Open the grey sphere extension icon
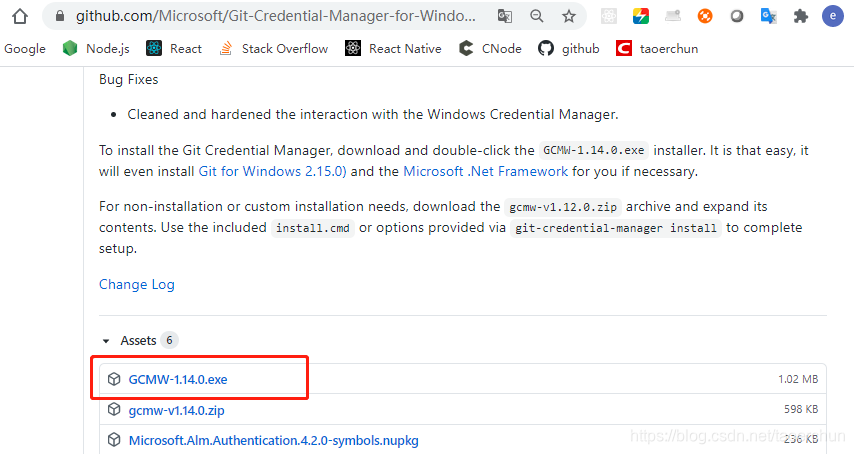This screenshot has height=454, width=854. tap(737, 16)
